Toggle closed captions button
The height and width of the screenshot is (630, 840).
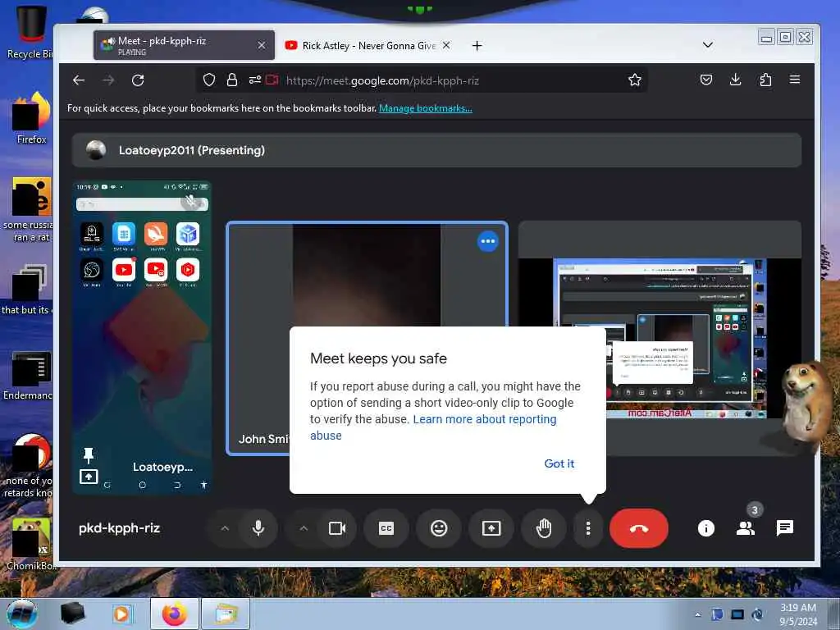[386, 528]
